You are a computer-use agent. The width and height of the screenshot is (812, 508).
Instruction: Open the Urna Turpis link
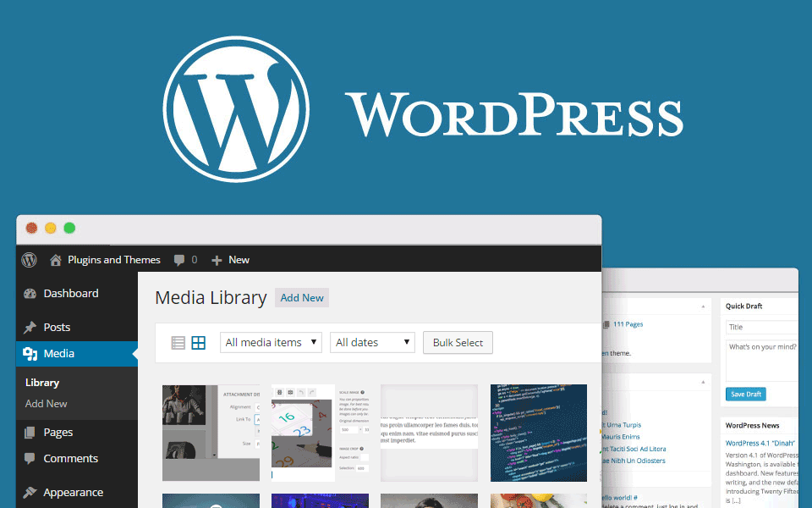(x=623, y=425)
